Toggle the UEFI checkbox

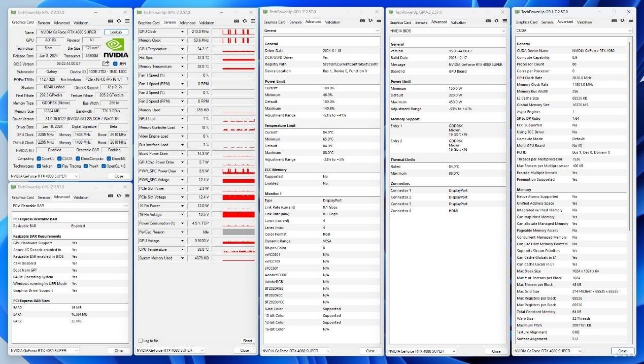pyautogui.click(x=116, y=63)
